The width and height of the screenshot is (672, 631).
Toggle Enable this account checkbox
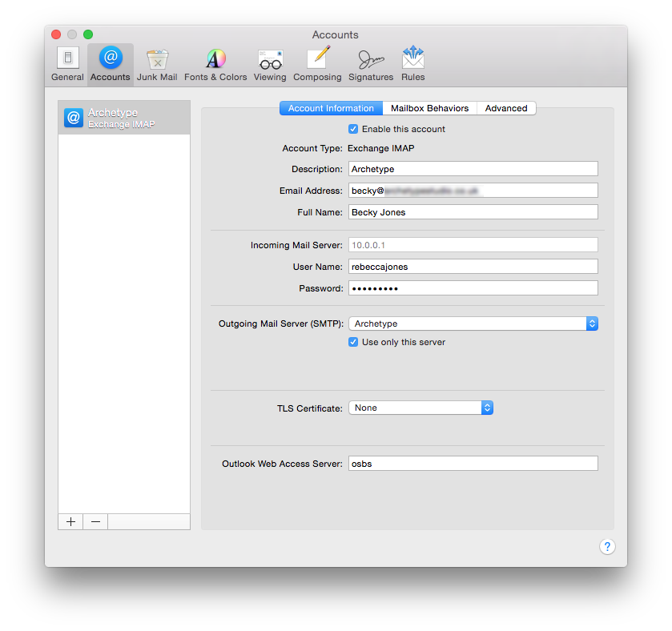coord(353,129)
